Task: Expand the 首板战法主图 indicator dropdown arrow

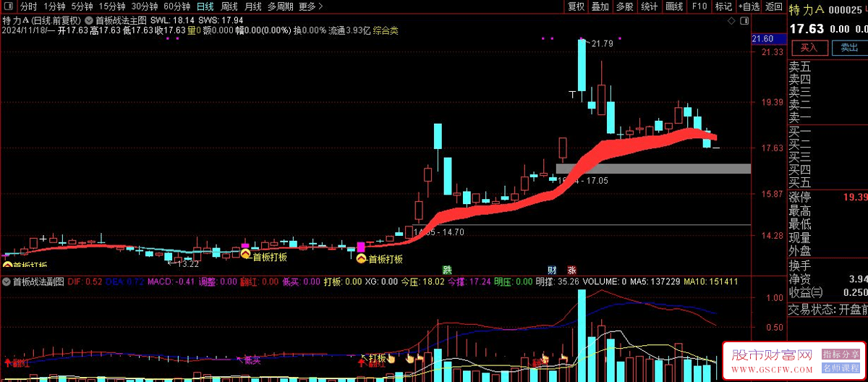Action: pos(89,20)
